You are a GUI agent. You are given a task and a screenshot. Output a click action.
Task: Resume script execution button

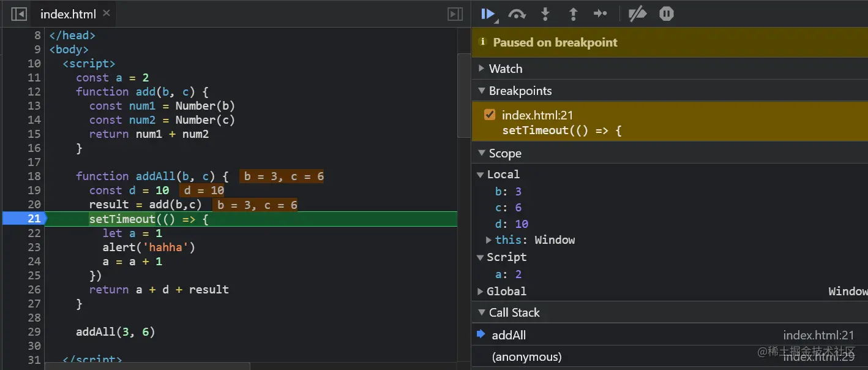[488, 14]
